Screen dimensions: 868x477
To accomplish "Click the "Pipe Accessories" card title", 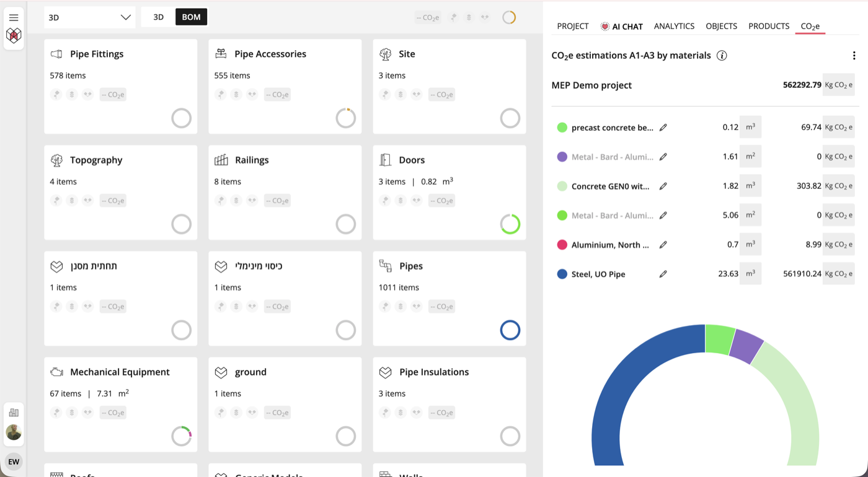I will pos(270,54).
